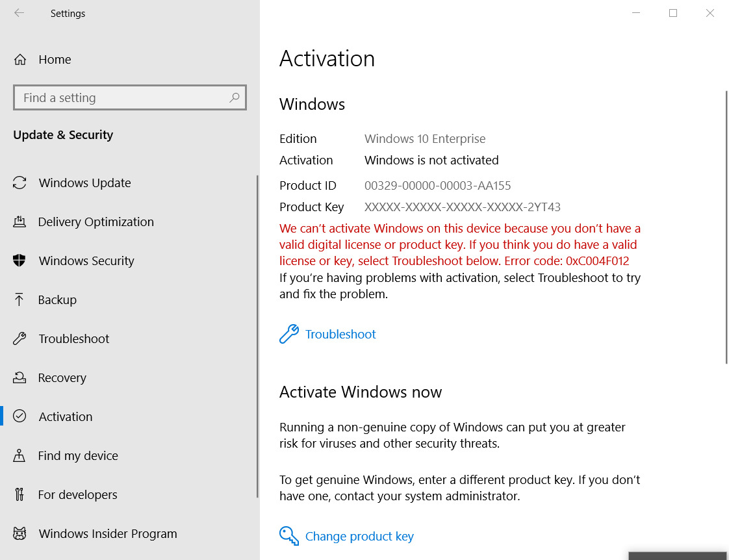
Task: Click the Delivery Optimization icon
Action: coord(19,222)
